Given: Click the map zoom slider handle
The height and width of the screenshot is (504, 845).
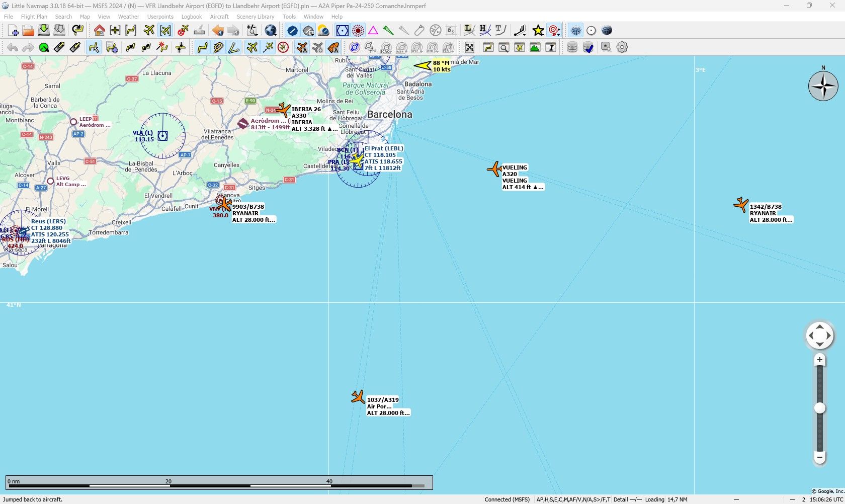Looking at the screenshot, I should tap(820, 408).
